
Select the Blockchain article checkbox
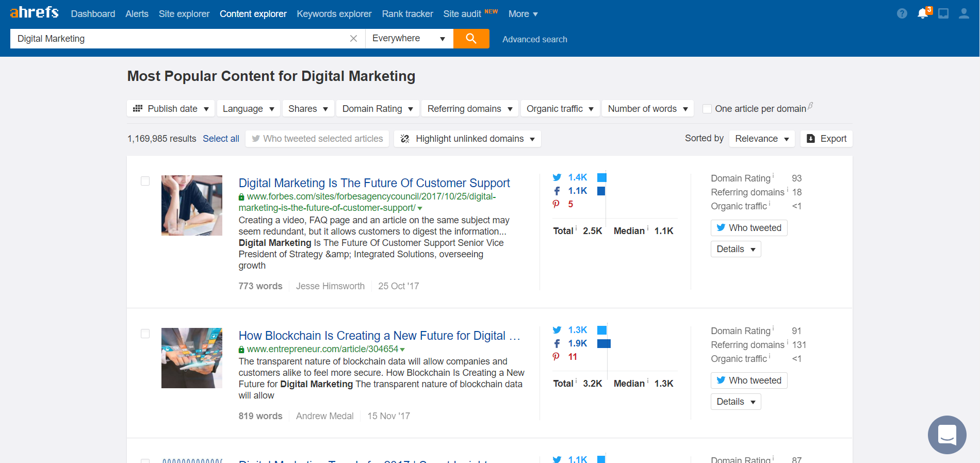pos(145,334)
